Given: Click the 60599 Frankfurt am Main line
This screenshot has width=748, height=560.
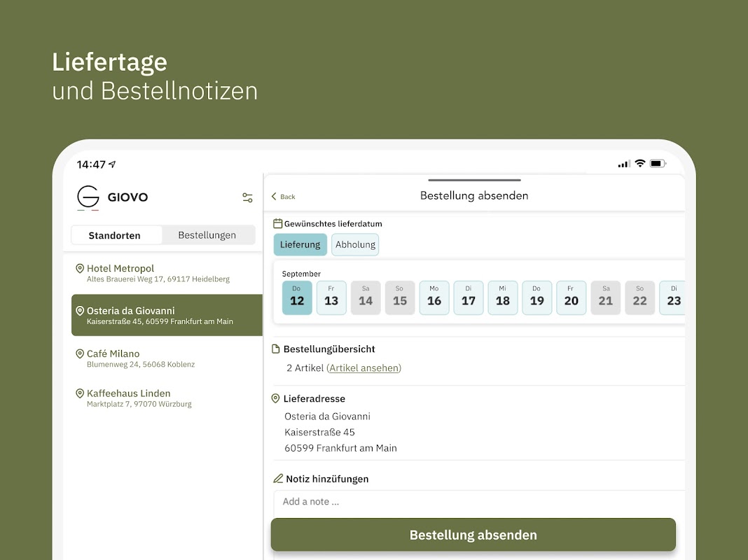Looking at the screenshot, I should pos(340,448).
